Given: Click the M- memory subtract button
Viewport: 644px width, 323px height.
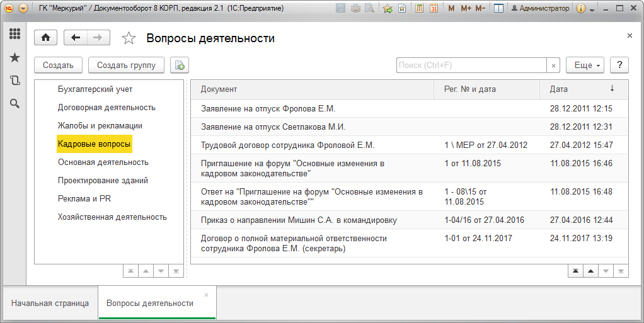Looking at the screenshot, I should (x=480, y=8).
